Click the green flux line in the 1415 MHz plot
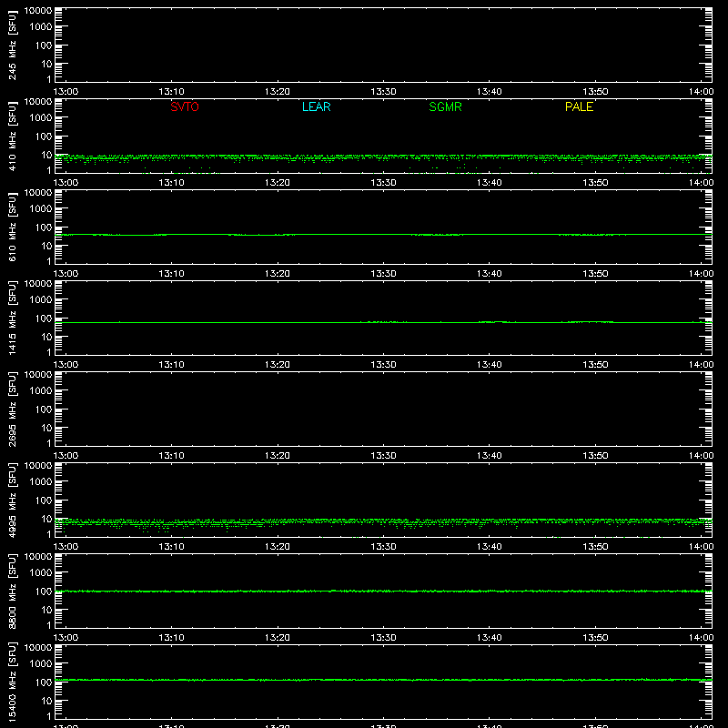Image resolution: width=728 pixels, height=728 pixels. (383, 322)
